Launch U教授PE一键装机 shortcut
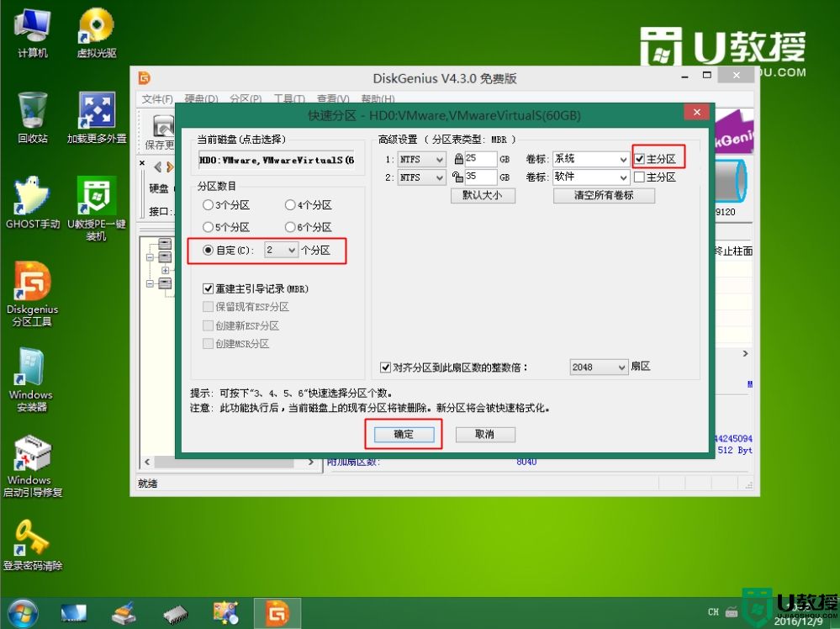This screenshot has height=629, width=840. coord(97,209)
